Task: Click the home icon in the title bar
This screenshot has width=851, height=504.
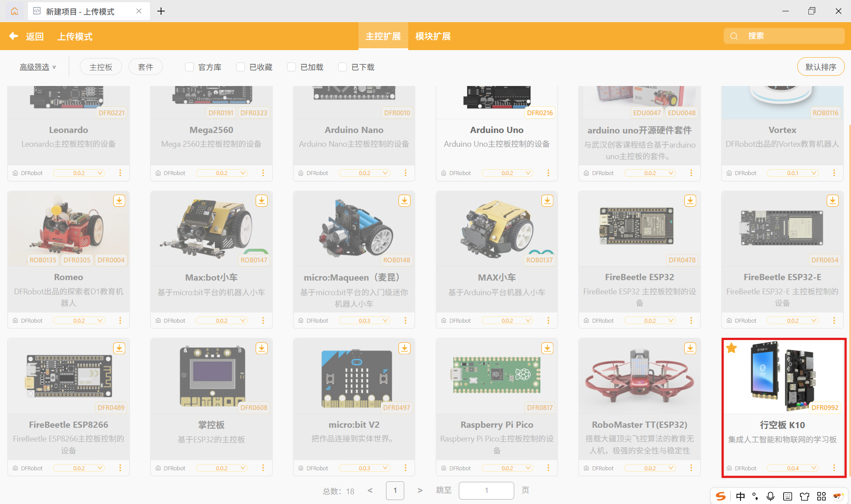Action: pyautogui.click(x=15, y=11)
